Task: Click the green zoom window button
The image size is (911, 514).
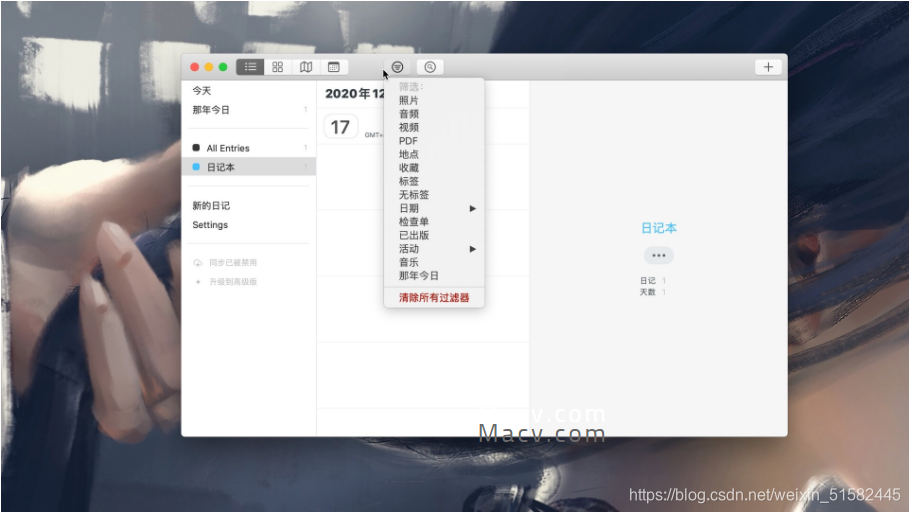Action: pyautogui.click(x=223, y=67)
